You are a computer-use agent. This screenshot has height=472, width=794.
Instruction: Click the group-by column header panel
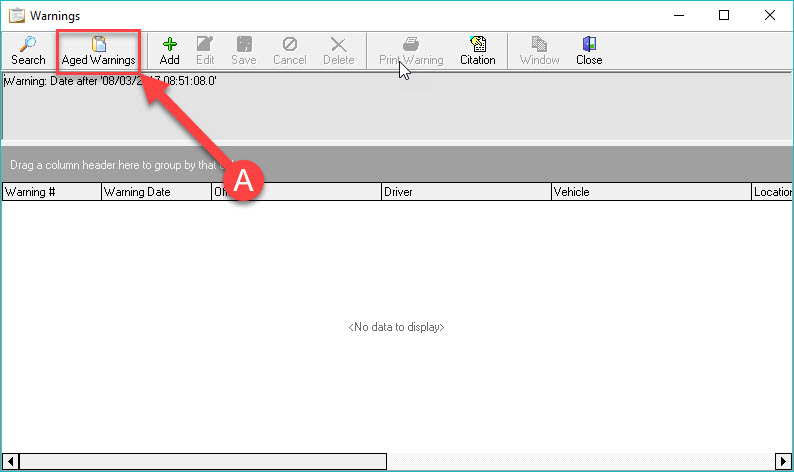point(500,164)
